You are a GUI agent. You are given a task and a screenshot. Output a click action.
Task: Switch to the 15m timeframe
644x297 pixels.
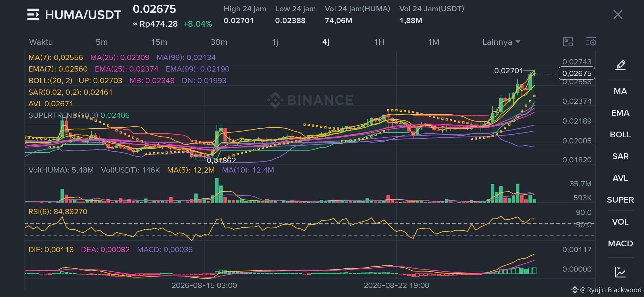tap(159, 42)
